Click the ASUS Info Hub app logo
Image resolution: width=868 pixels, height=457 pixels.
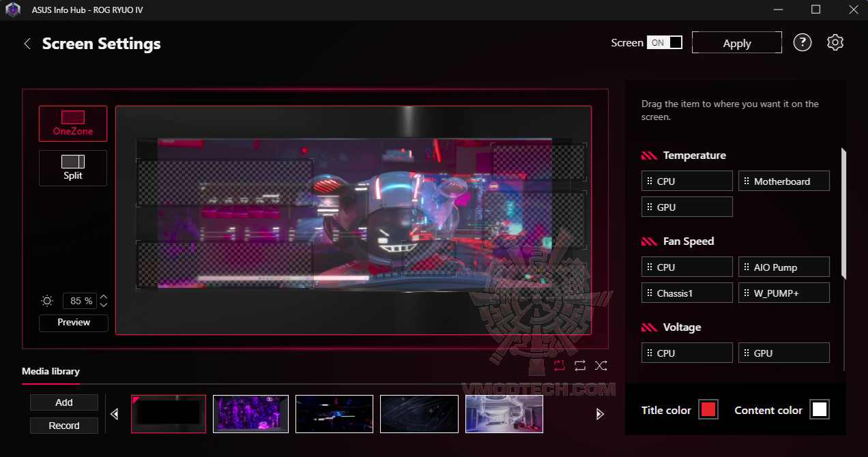13,10
